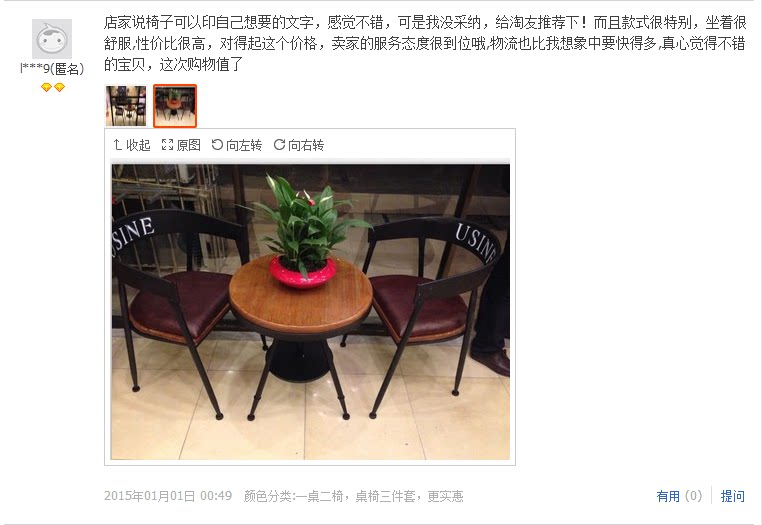Open the original image via 原图

click(181, 145)
